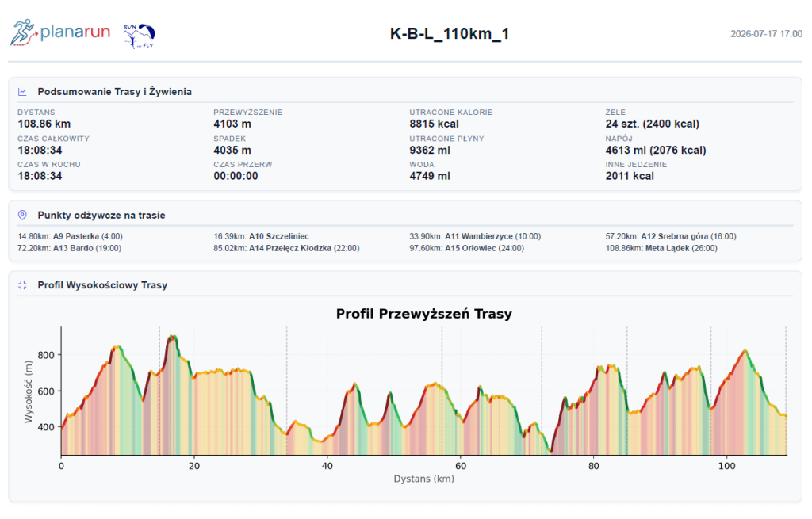Screen dimensions: 812x519
Task: Click the A9 Pasterka aid station entry
Action: point(70,236)
